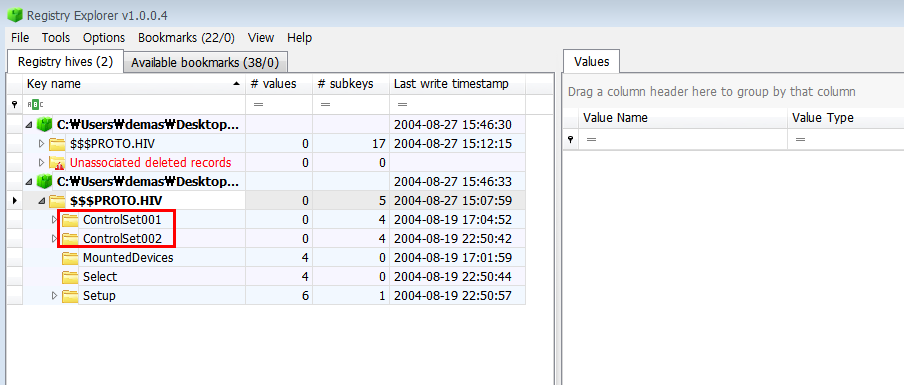Sort by # values column header
This screenshot has width=904, height=385.
click(x=279, y=84)
